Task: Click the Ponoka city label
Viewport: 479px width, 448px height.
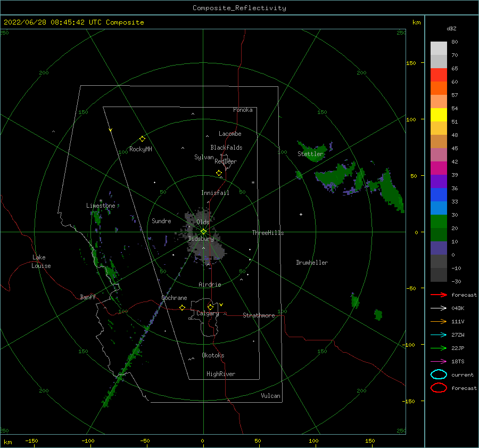Action: tap(243, 110)
